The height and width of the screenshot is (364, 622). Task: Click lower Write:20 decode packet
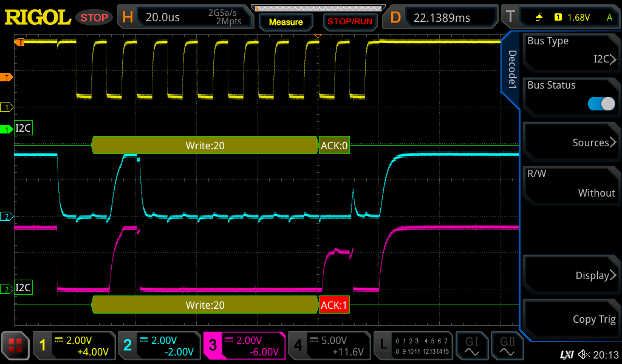pyautogui.click(x=205, y=305)
